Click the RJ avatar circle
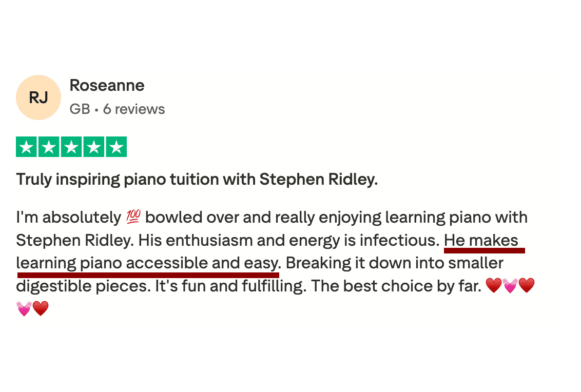This screenshot has width=581, height=392. (x=38, y=97)
